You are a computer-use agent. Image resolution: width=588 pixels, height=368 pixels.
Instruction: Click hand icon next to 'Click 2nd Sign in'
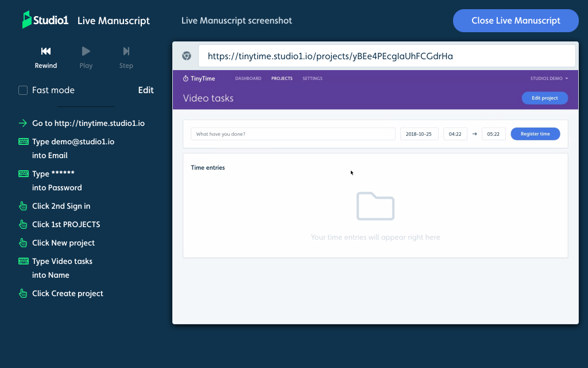[23, 206]
